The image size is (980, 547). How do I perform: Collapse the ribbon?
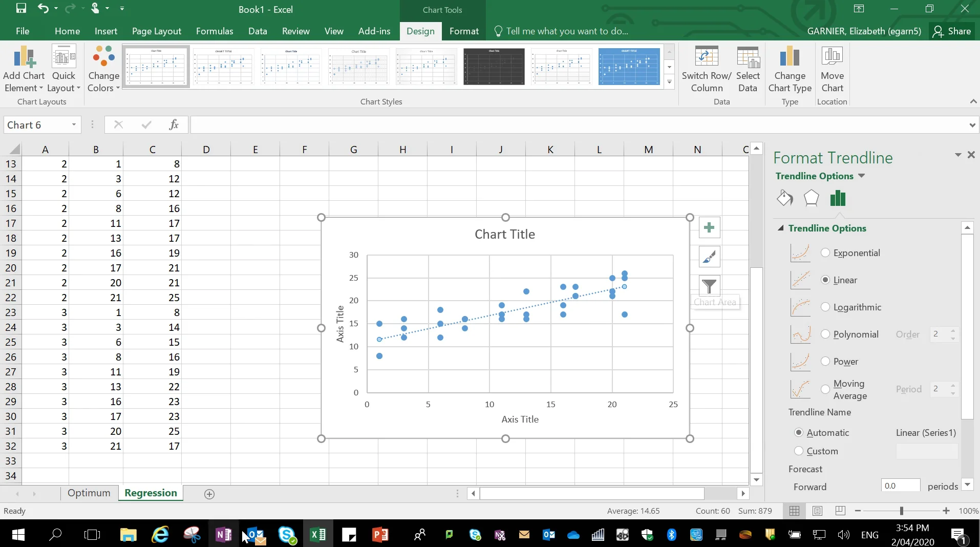pyautogui.click(x=973, y=101)
